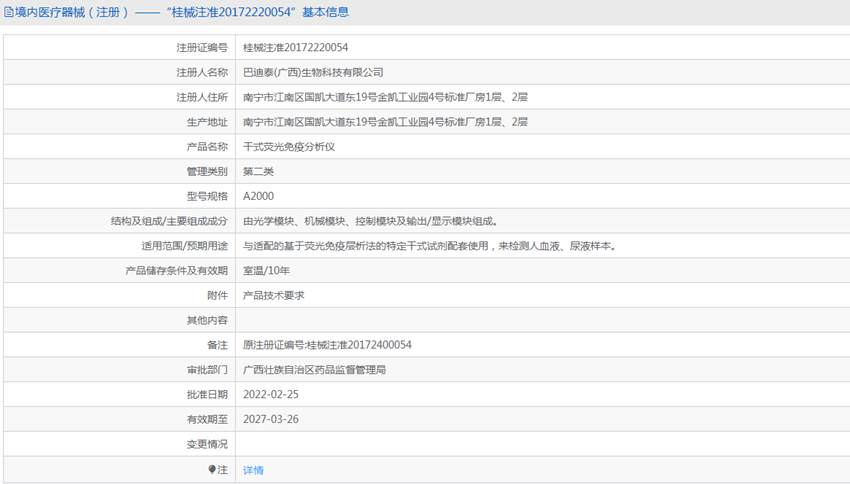Click the 其他内容 field label
Screen dimensions: 850x484
[x=207, y=320]
